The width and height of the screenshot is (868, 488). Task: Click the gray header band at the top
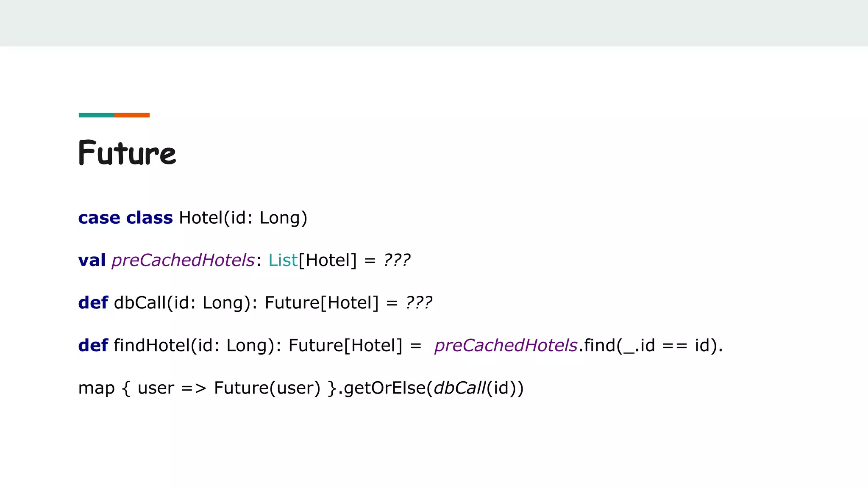click(434, 23)
